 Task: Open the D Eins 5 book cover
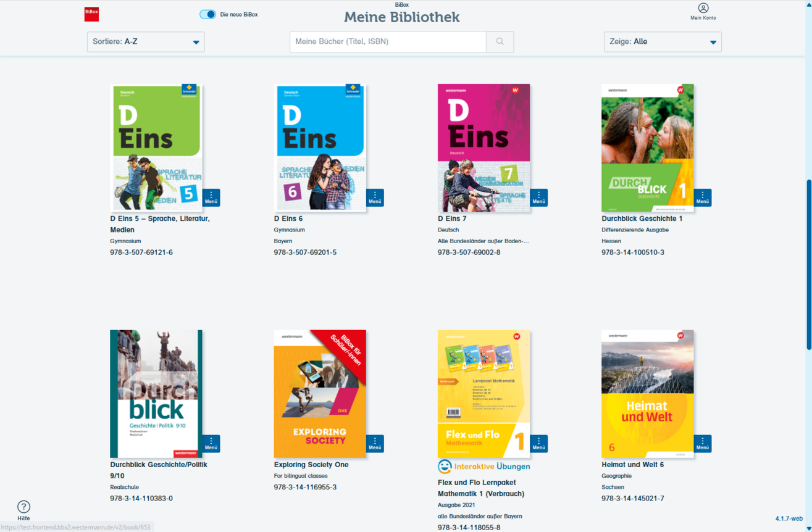[156, 148]
